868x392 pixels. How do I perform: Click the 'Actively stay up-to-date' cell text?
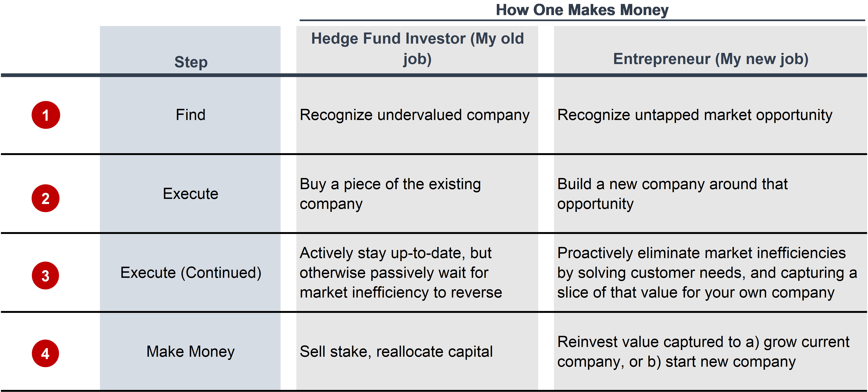(x=401, y=272)
